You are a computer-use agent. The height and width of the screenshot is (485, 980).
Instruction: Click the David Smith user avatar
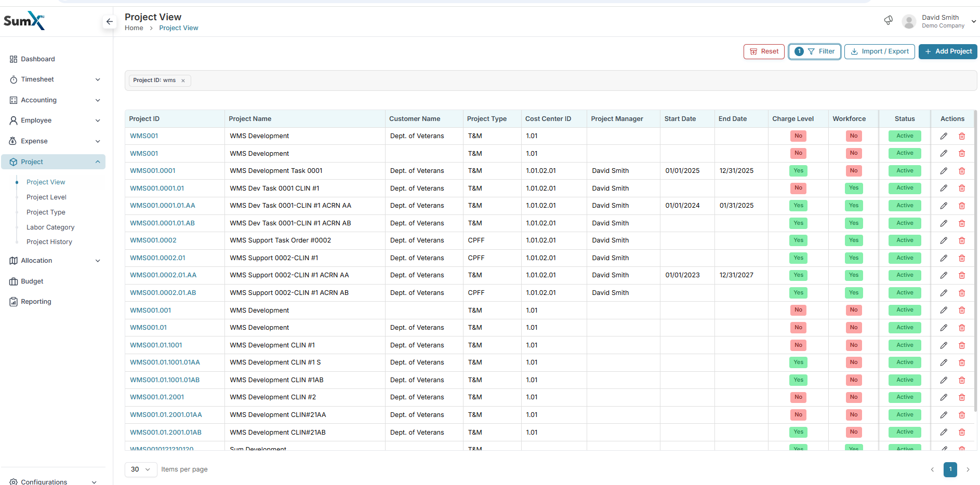click(909, 21)
